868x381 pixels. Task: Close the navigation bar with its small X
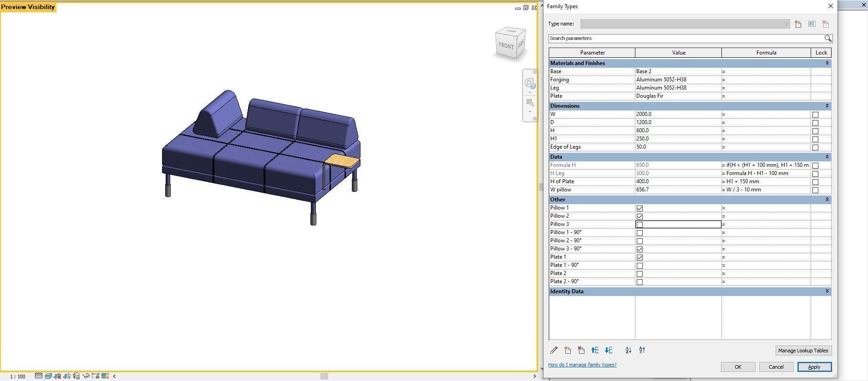coord(535,72)
